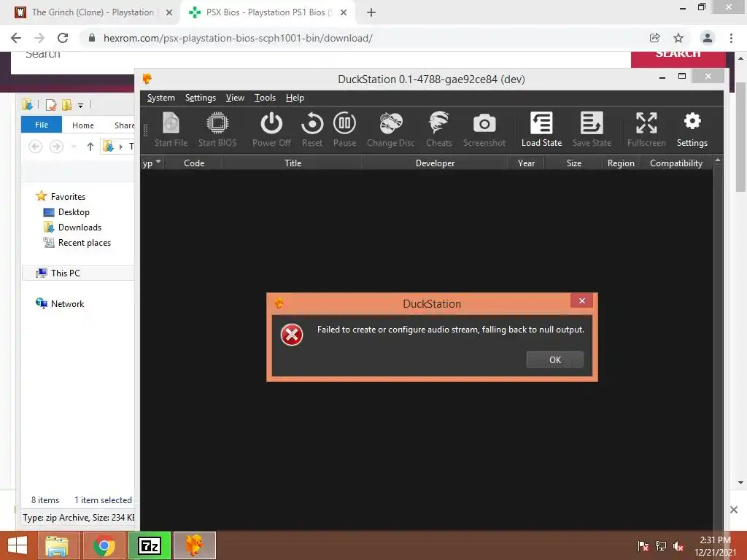Open the Tools menu
The height and width of the screenshot is (560, 747).
[265, 98]
